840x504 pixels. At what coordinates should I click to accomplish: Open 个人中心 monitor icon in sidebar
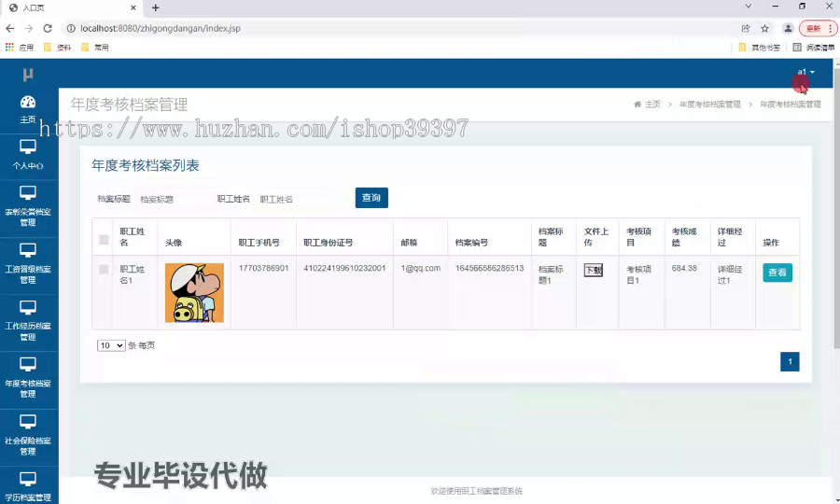[28, 147]
